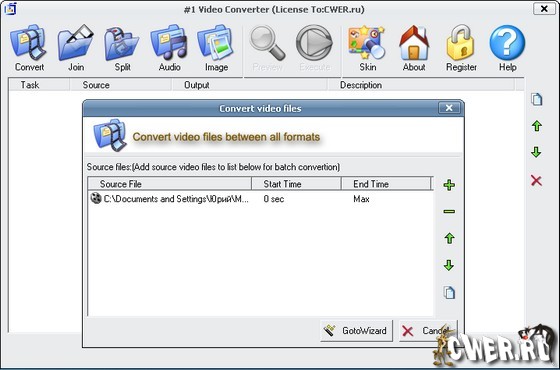Close the Video Converter main window
Viewport: 560px width, 370px height.
(544, 9)
